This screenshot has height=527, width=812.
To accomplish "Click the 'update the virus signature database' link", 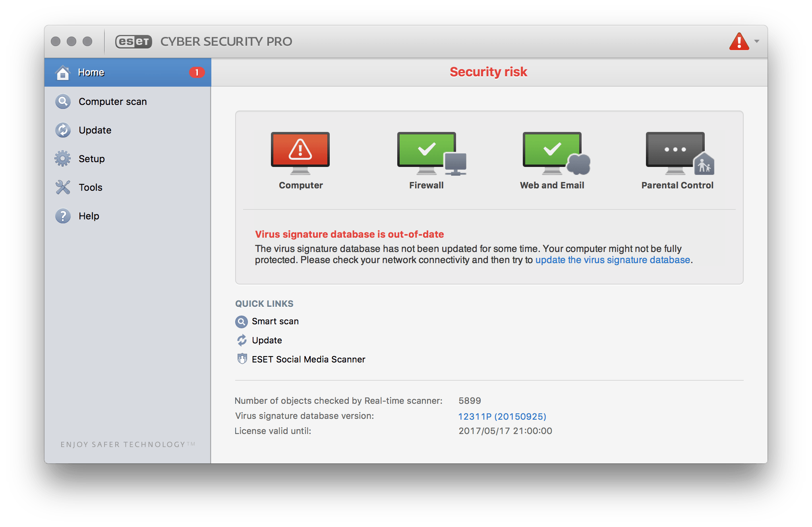I will [613, 260].
